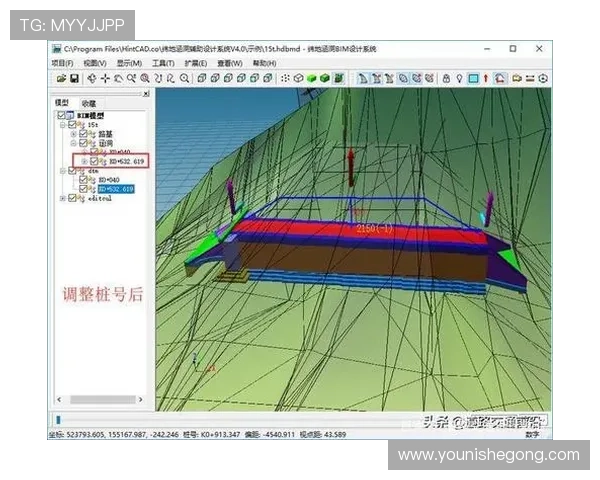Expand the 路基 tree node

point(73,134)
